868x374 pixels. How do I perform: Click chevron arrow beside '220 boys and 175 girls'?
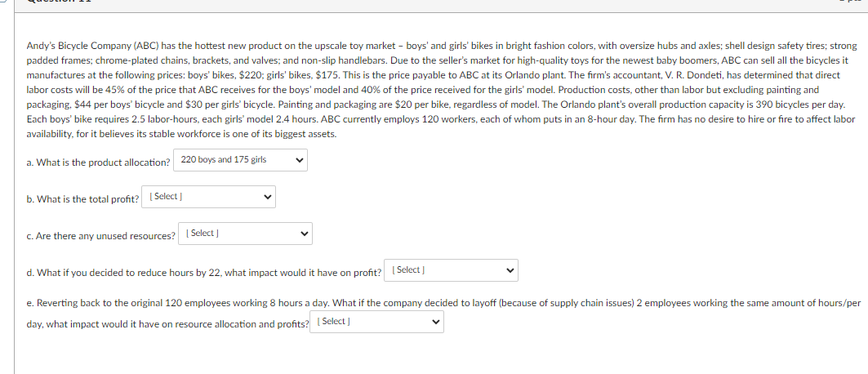pos(299,161)
